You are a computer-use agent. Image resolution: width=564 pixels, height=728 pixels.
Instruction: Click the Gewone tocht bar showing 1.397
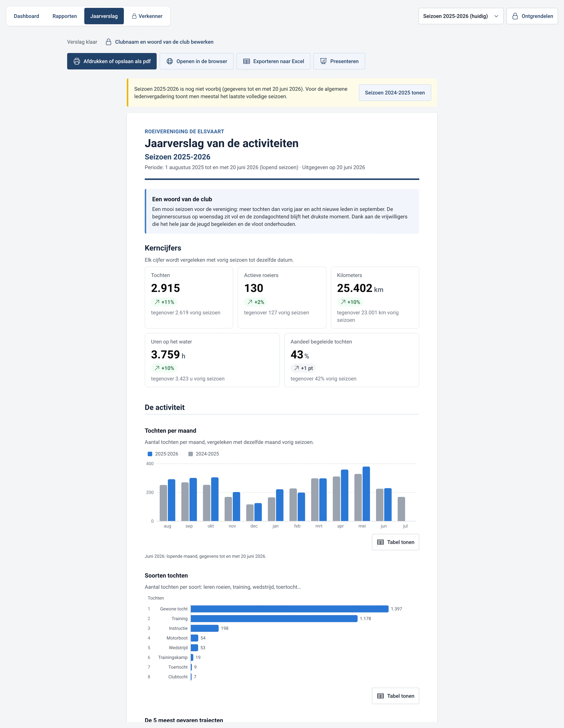coord(289,609)
